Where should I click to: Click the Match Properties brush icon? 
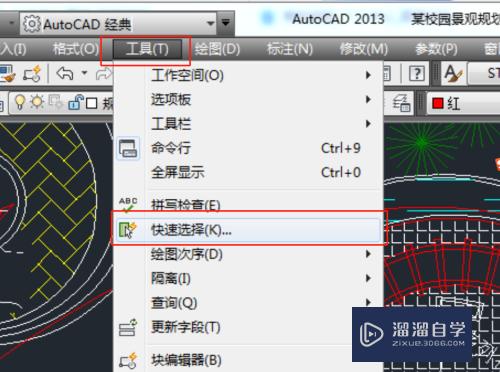[x=7, y=73]
